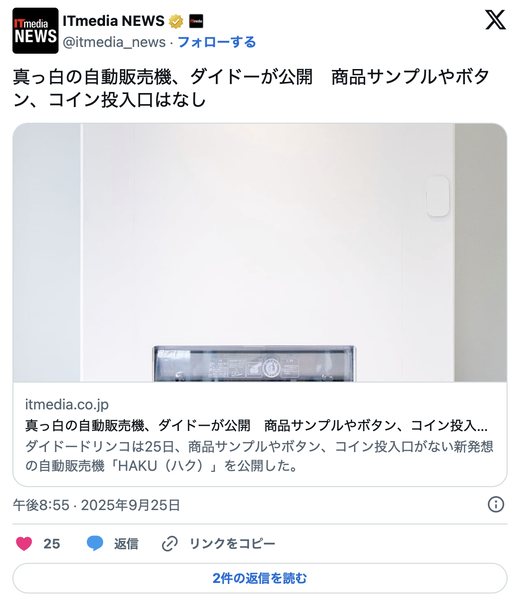
Task: Click the link card article headline
Action: tap(256, 425)
